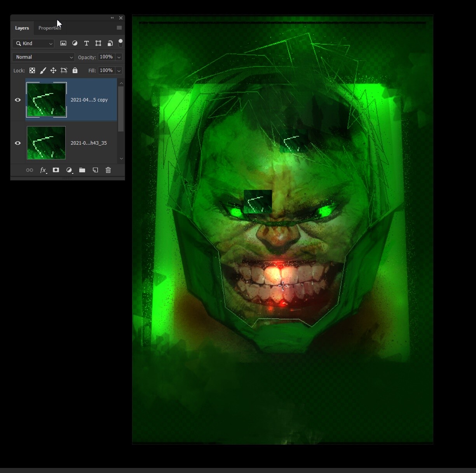Image resolution: width=476 pixels, height=473 pixels.
Task: Hide the '2021-04...5 copy' layer
Action: pos(18,100)
